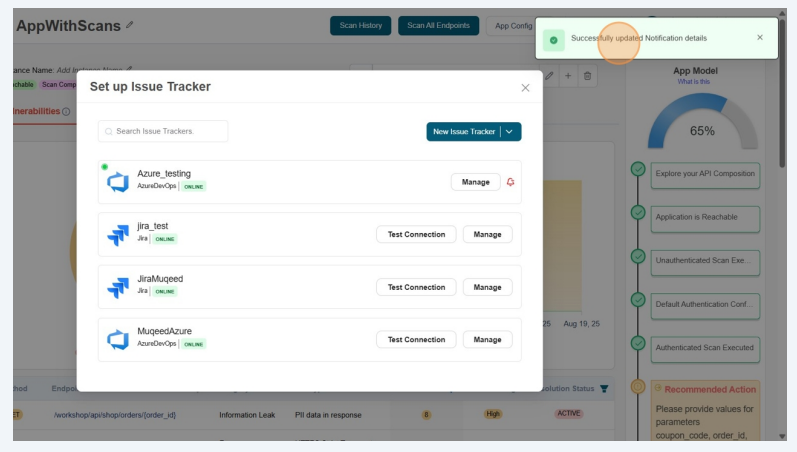Close the Set up Issue Tracker dialog
Viewport: 797px width, 452px height.
pos(525,88)
